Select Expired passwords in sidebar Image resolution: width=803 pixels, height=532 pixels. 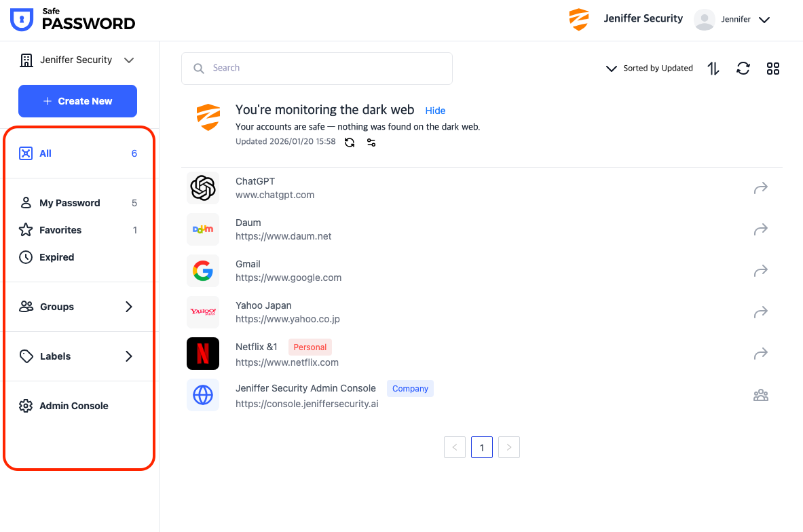(x=56, y=257)
